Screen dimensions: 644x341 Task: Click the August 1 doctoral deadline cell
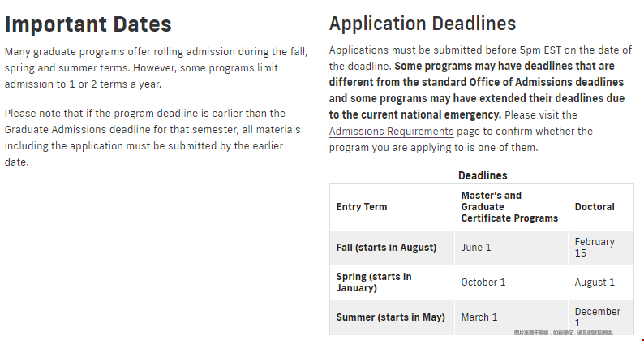[x=595, y=283]
